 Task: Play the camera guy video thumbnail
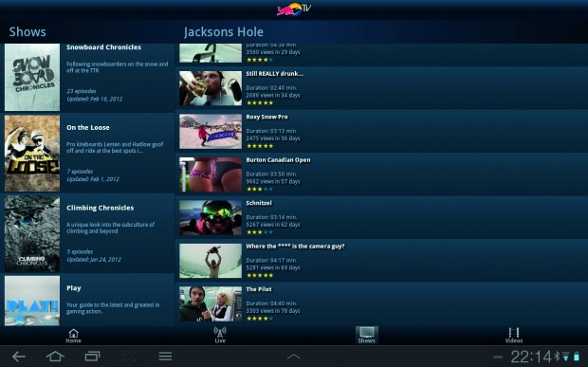click(x=211, y=261)
